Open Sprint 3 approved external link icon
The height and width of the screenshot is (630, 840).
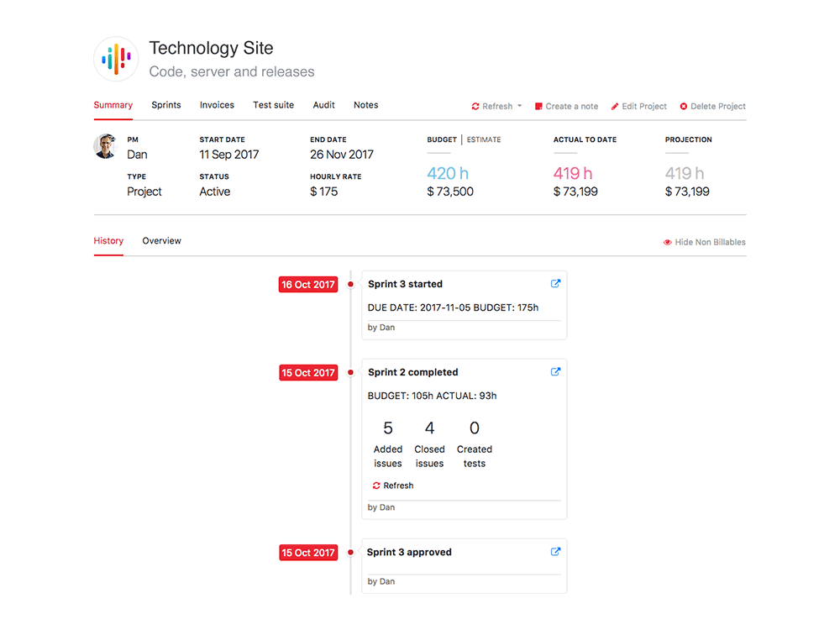(x=555, y=551)
